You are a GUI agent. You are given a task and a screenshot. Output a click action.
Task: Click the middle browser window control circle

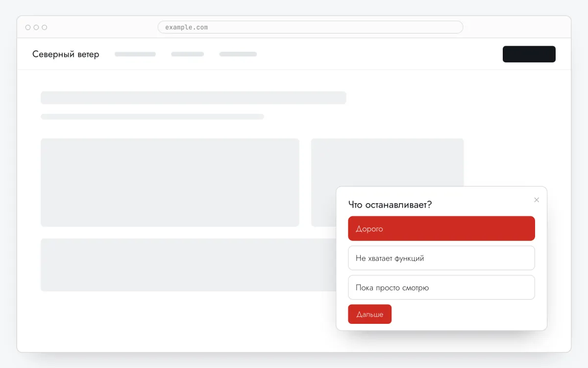[36, 27]
